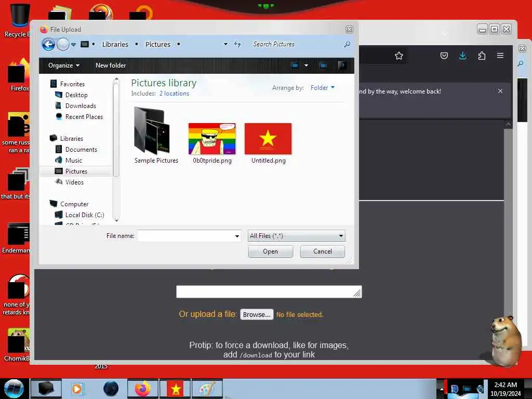Open Arrange by Folder dropdown
This screenshot has height=399, width=532.
[322, 87]
